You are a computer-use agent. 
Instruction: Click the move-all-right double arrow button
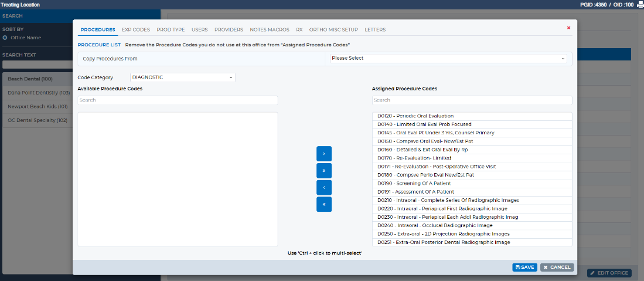tap(323, 170)
